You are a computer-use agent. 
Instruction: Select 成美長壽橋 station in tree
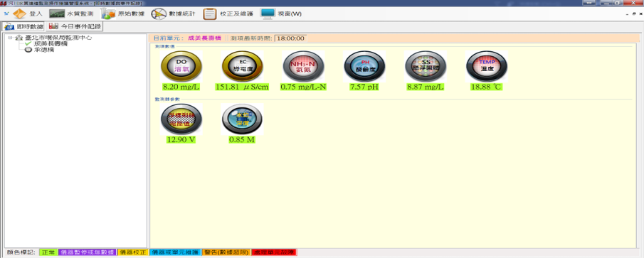tap(51, 43)
